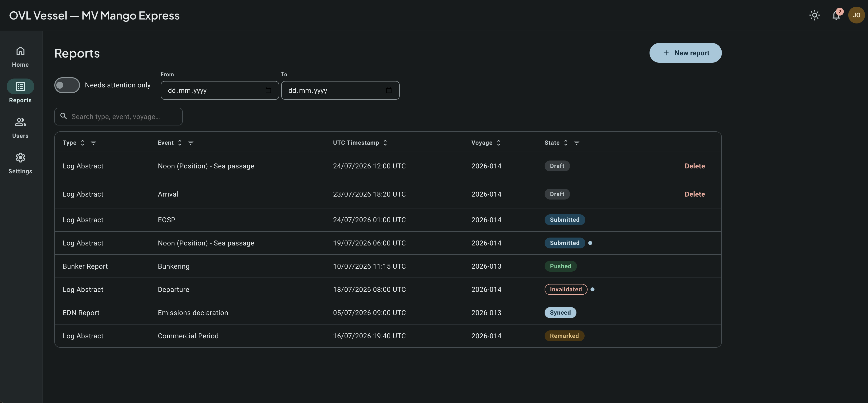Open To date calendar picker icon
The image size is (868, 403).
[389, 90]
